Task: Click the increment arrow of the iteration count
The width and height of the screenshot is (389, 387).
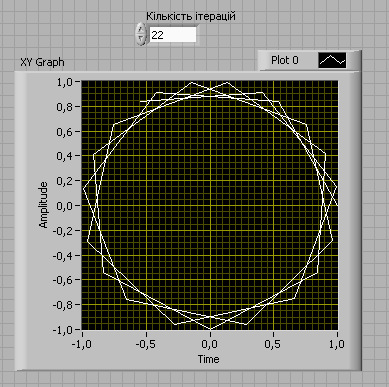Action: pyautogui.click(x=141, y=28)
